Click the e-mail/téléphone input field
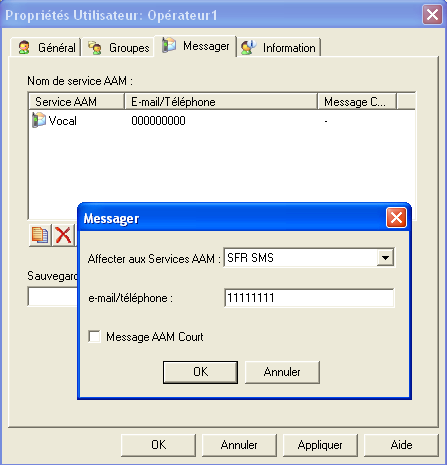This screenshot has height=465, width=447. click(309, 298)
